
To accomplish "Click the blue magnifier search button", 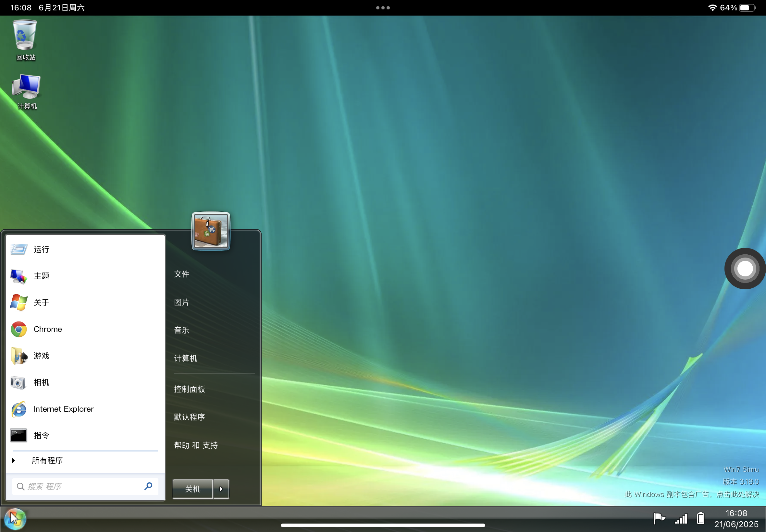I will click(x=148, y=486).
